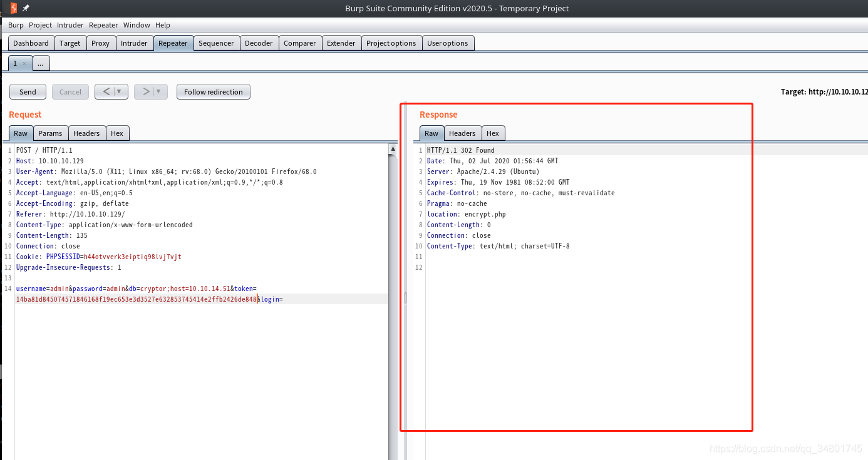Go forward in history with right arrow
The height and width of the screenshot is (460, 868).
145,91
